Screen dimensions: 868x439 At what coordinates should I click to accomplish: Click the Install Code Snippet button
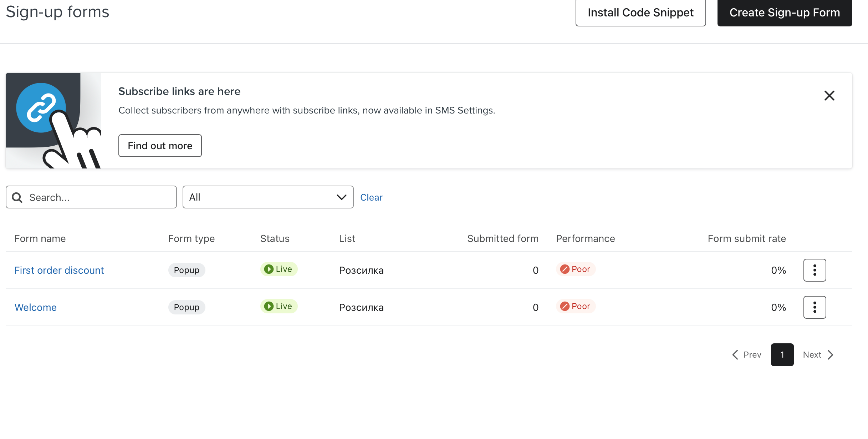[640, 12]
